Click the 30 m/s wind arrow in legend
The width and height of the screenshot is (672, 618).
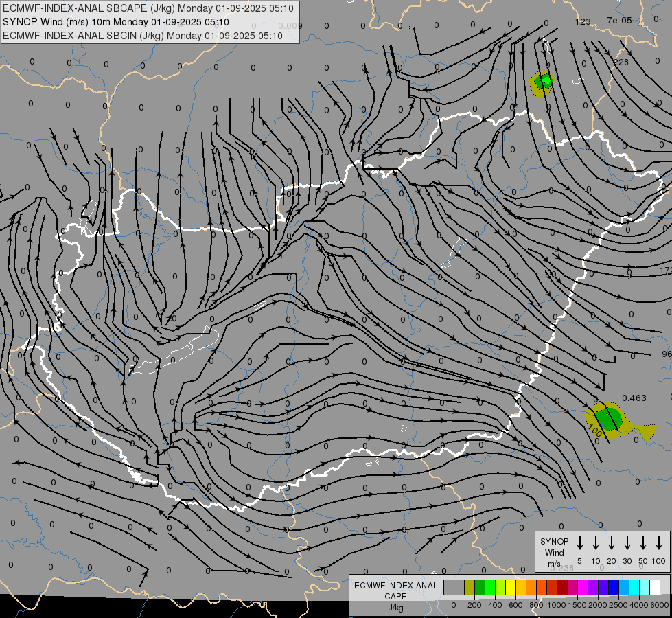coord(627,542)
